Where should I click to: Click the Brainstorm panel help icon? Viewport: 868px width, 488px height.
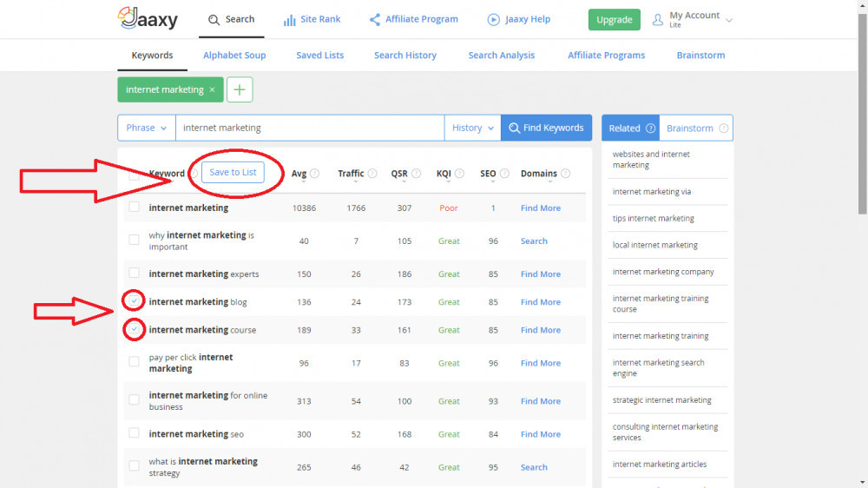724,128
